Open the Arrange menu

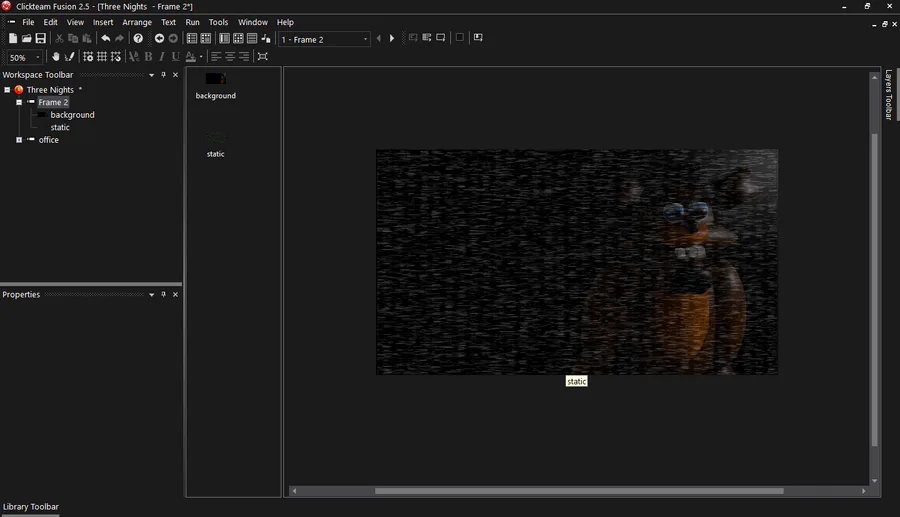pos(137,22)
